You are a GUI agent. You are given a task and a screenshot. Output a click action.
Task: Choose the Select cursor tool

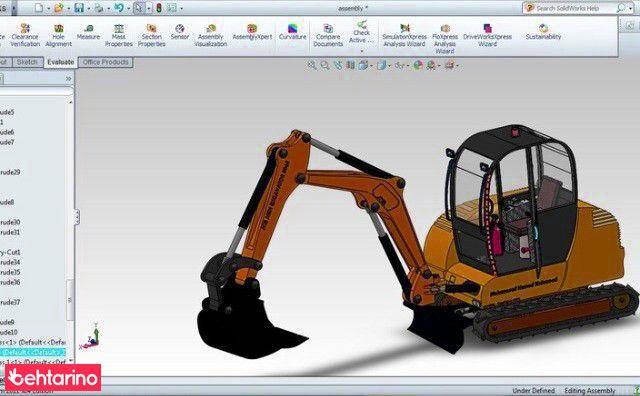point(139,8)
